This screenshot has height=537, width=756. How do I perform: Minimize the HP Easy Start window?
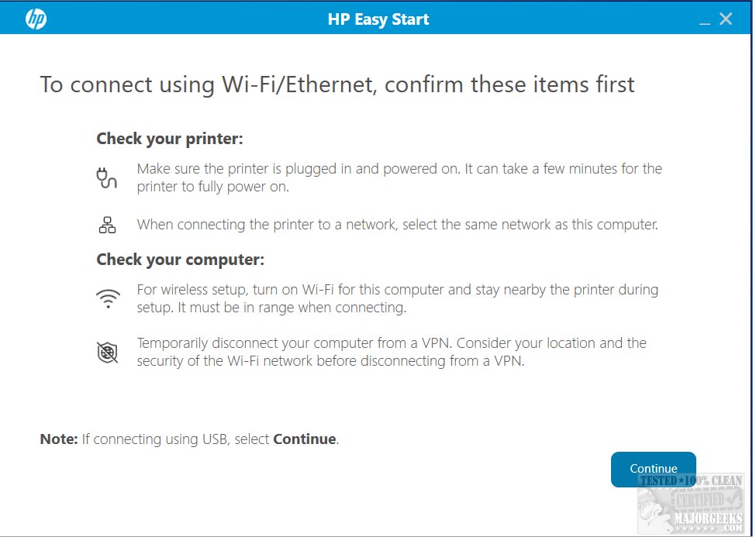tap(704, 21)
